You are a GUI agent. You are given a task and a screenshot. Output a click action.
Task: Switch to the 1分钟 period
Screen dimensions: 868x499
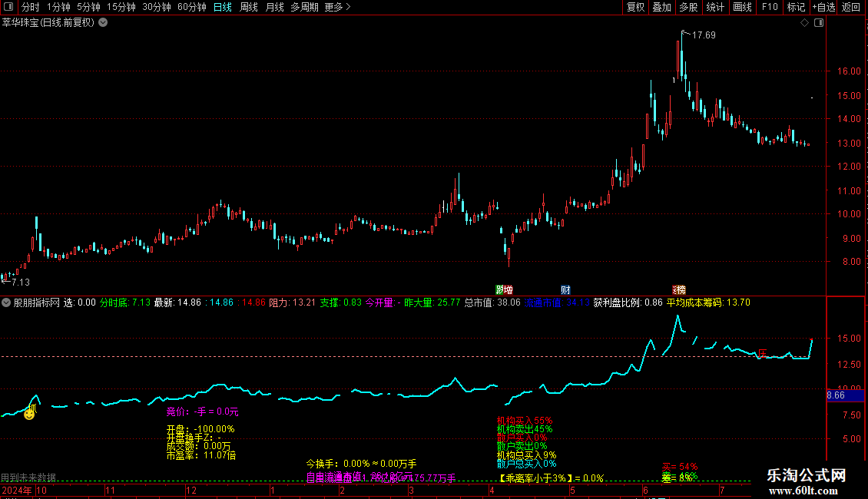tap(58, 7)
